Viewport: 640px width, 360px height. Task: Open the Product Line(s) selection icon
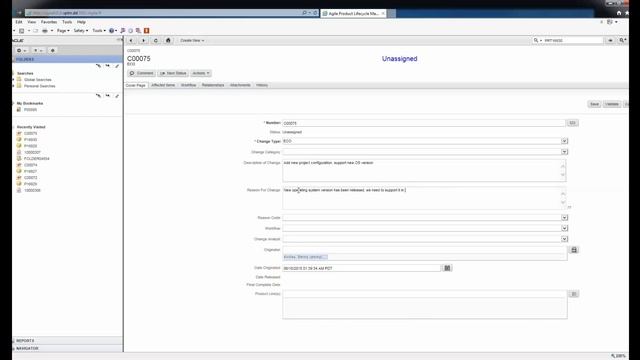tap(573, 294)
